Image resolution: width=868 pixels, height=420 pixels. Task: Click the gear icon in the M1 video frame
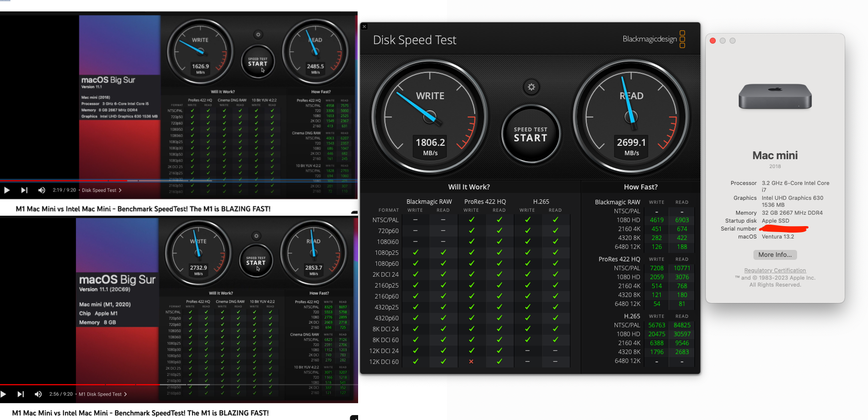(256, 236)
